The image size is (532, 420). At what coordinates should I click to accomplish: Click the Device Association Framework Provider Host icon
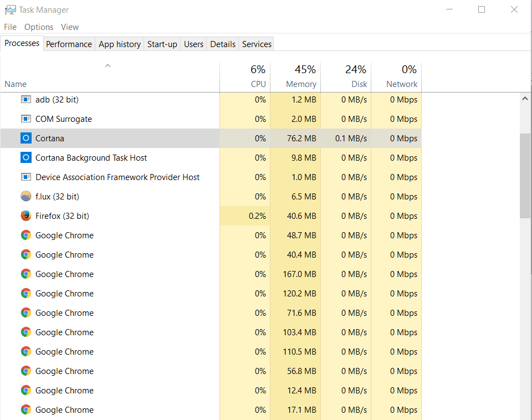point(25,177)
